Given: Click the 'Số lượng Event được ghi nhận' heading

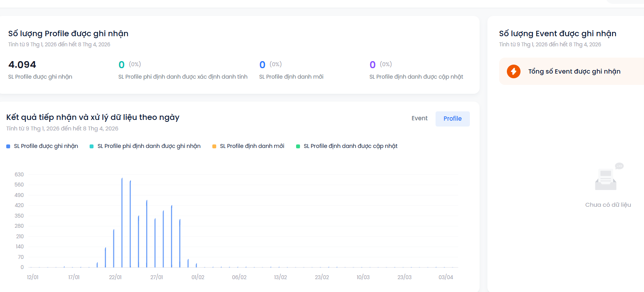Looking at the screenshot, I should click(x=558, y=33).
